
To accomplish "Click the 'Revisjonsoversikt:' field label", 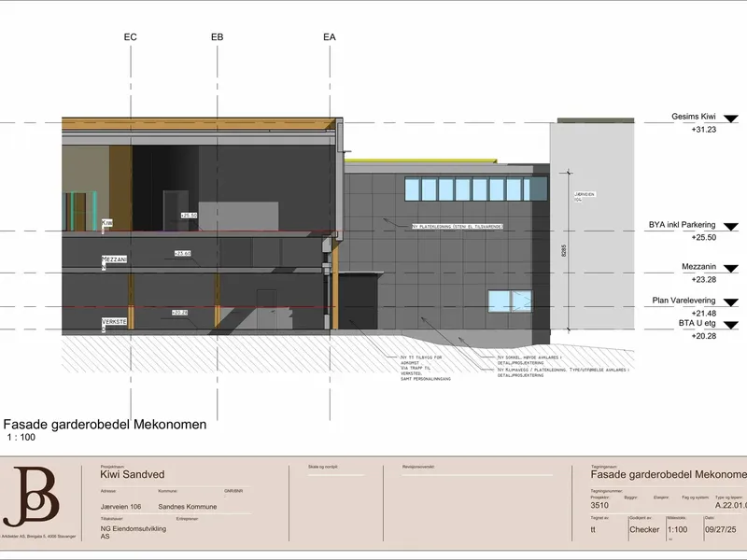I will click(418, 467).
